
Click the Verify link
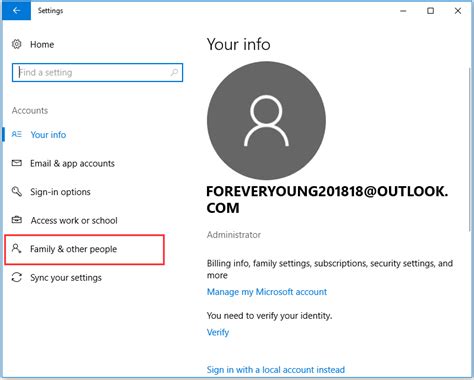[218, 332]
